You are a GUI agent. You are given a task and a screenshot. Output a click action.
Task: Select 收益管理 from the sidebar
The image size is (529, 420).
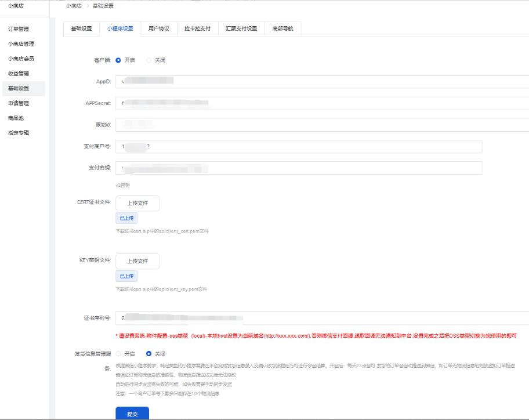19,74
